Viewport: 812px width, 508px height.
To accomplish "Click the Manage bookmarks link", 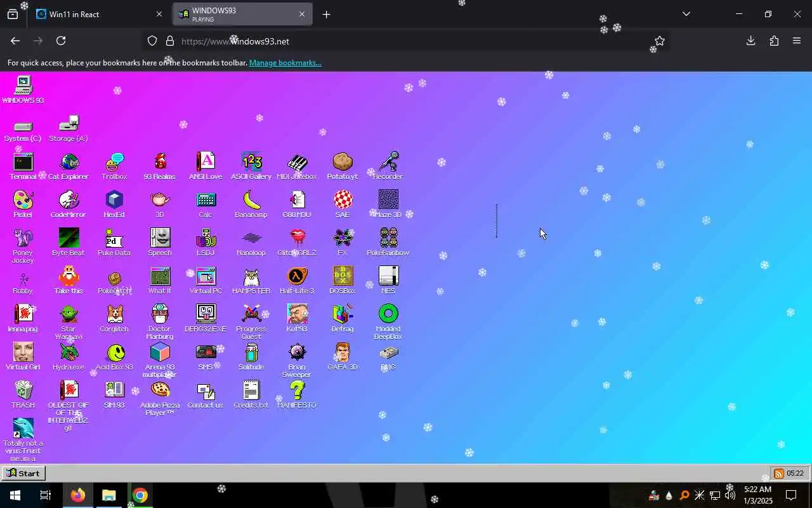I will 285,63.
